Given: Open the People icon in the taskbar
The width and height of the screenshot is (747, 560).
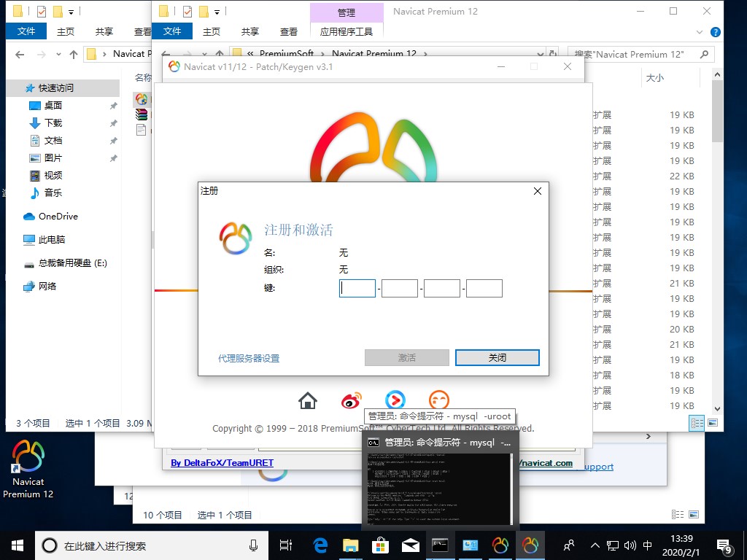Looking at the screenshot, I should [x=569, y=545].
